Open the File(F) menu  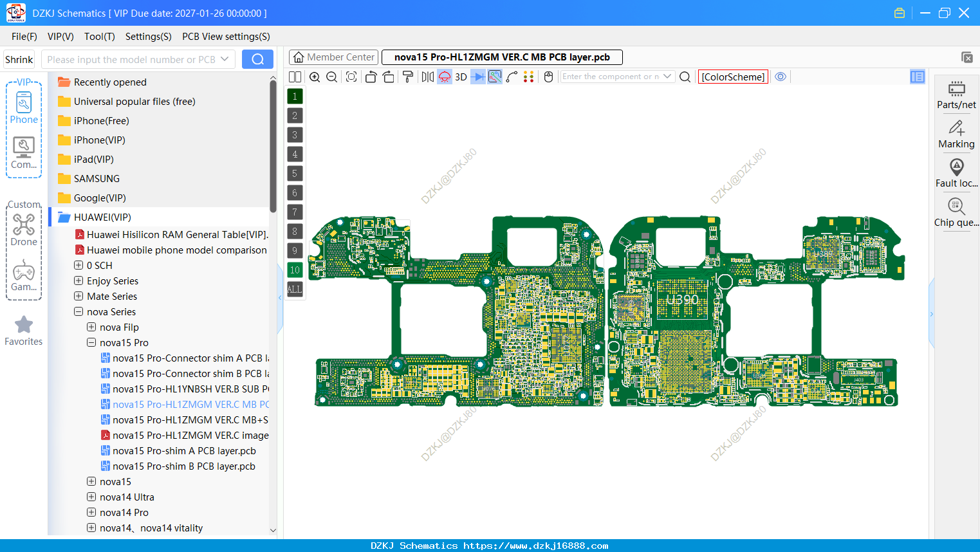24,37
